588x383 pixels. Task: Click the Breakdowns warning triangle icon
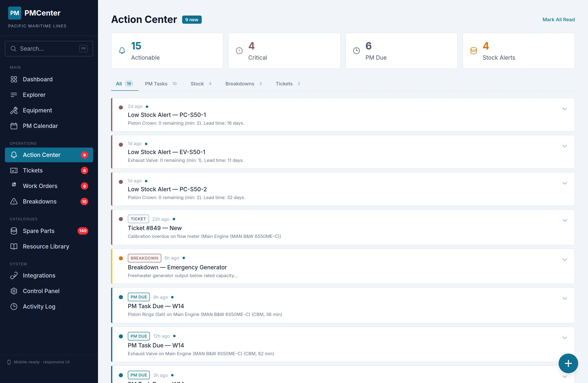pos(14,202)
